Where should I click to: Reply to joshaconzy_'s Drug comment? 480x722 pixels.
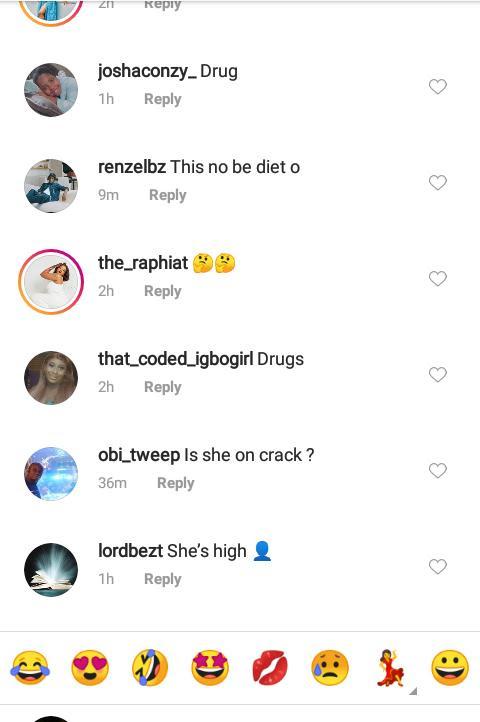click(x=163, y=99)
